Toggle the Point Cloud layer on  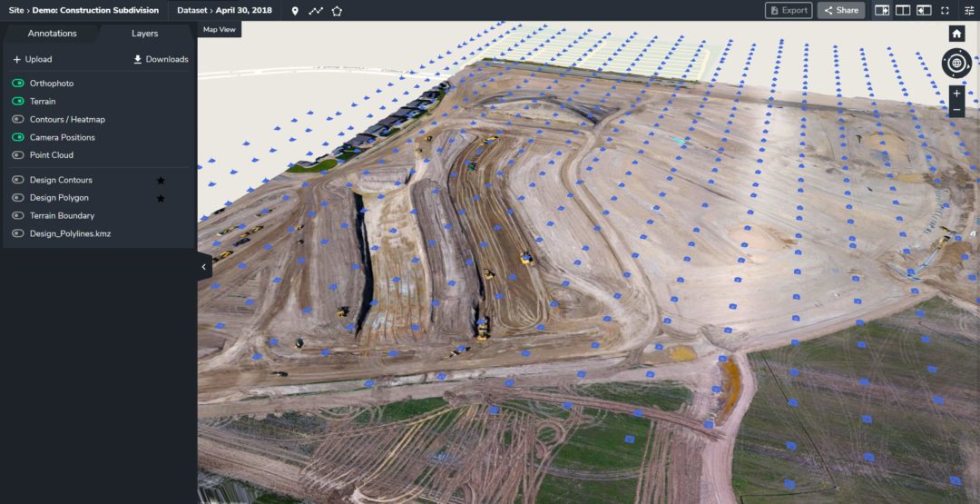tap(18, 155)
